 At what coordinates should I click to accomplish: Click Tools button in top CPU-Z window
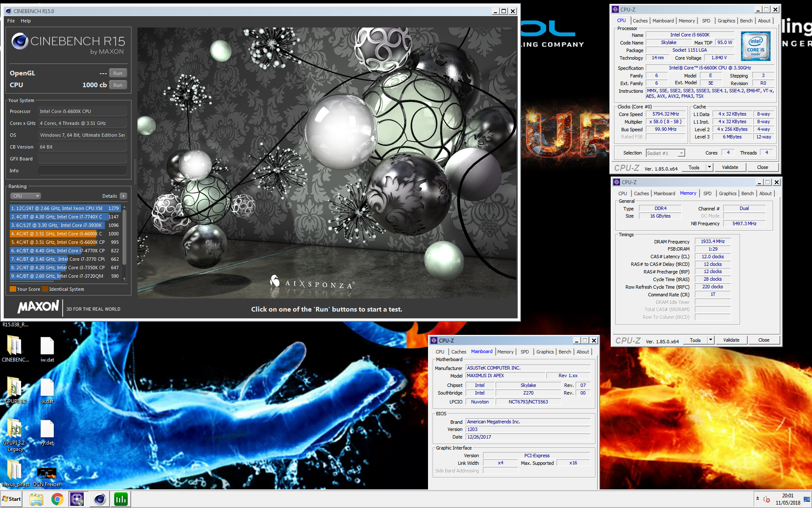[x=694, y=167]
